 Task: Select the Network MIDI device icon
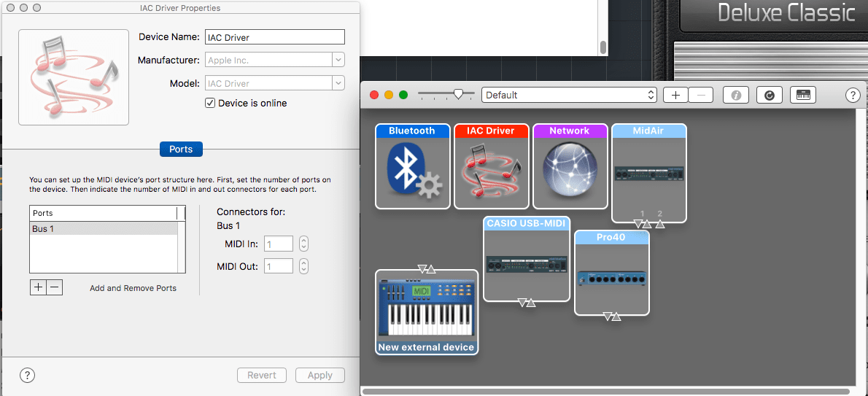(x=569, y=172)
